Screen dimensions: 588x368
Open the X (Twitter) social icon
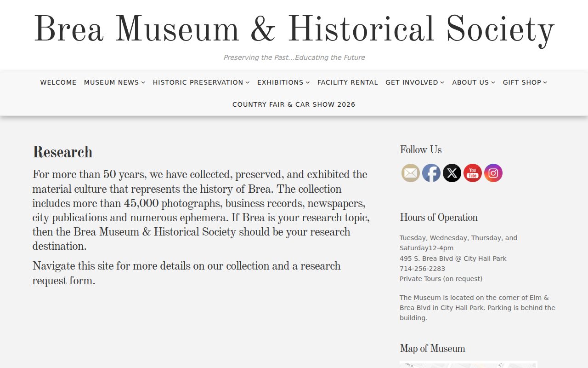[x=452, y=173]
